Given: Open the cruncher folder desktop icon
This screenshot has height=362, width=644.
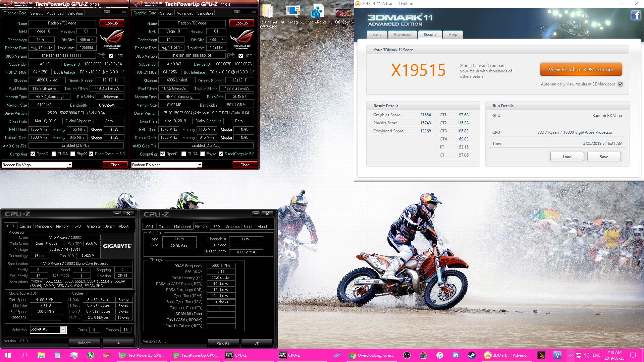Looking at the screenshot, I should pos(268,16).
